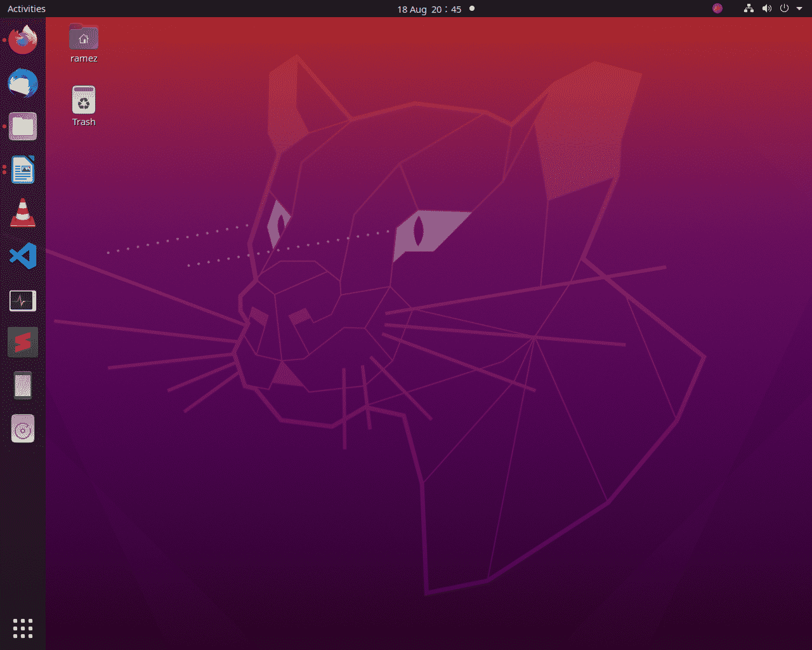
Task: Open the disc icon in the dock
Action: 23,429
